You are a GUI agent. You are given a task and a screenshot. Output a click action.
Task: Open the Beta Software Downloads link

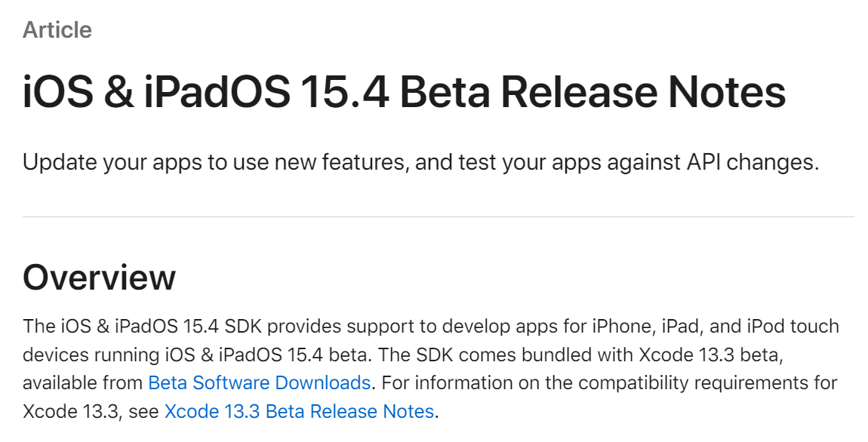tap(259, 382)
